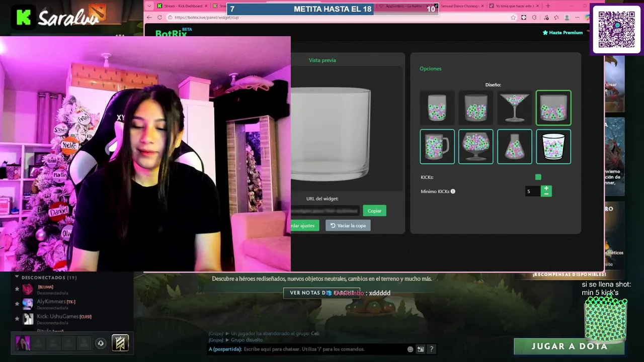Screen dimensions: 644x362
Task: Open the chat emoticon picker
Action: [410, 349]
